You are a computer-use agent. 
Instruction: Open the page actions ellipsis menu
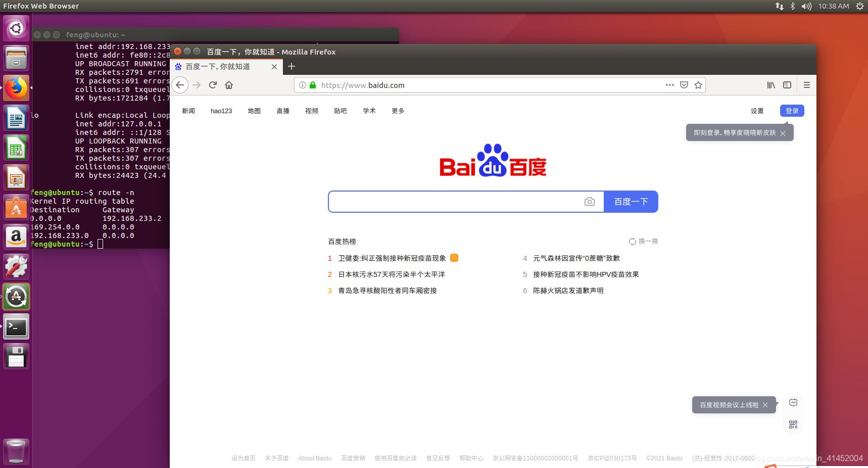tap(670, 85)
